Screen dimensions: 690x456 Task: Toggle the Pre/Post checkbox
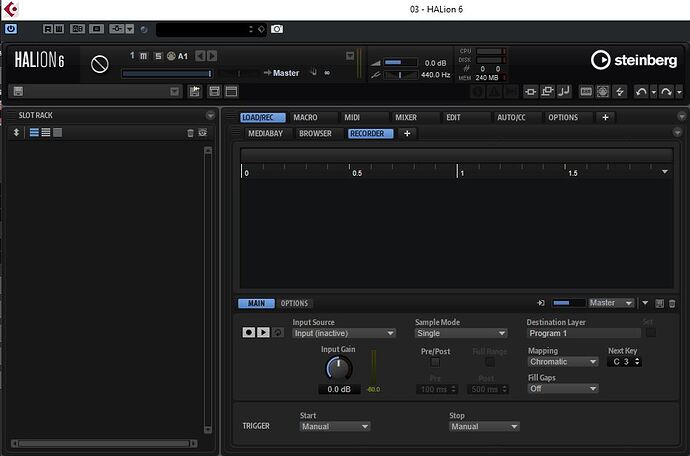click(x=435, y=362)
